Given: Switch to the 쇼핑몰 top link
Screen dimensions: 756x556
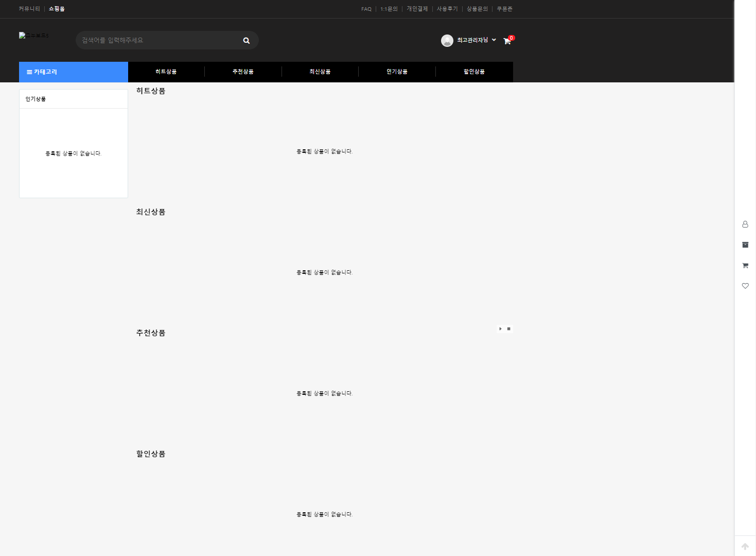Looking at the screenshot, I should tap(57, 9).
